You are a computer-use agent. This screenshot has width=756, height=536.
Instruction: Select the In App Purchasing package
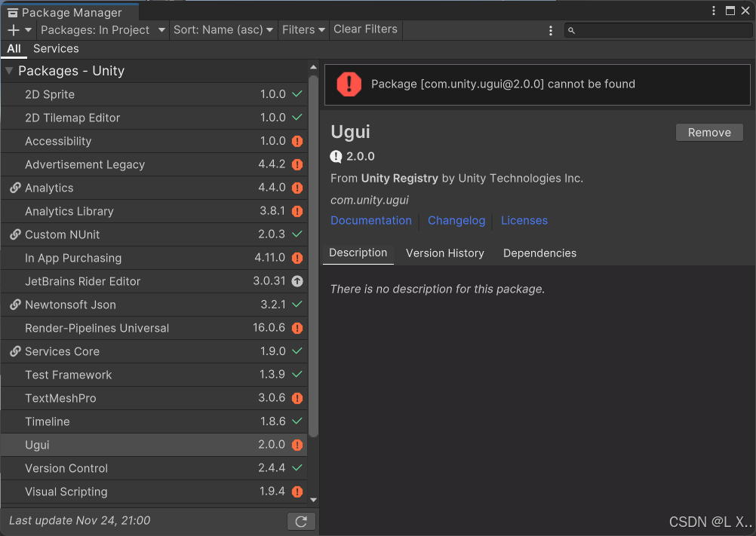tap(154, 258)
